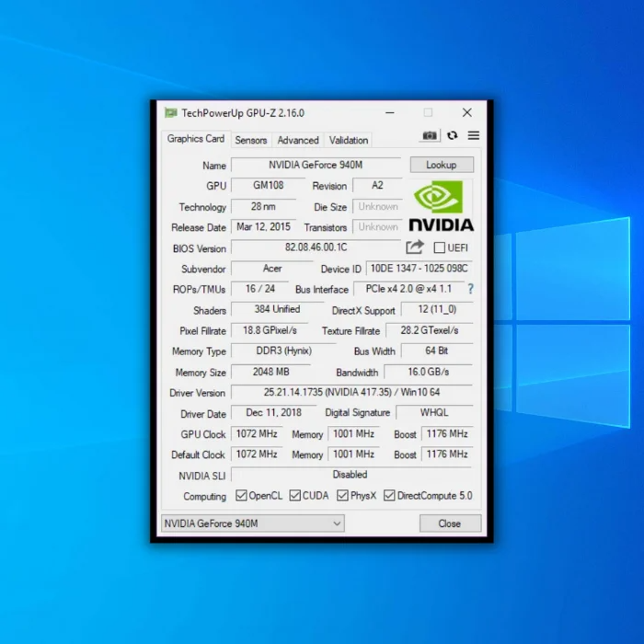Click the TechPowerUp GPU-Z 2.16.0 title

[243, 113]
